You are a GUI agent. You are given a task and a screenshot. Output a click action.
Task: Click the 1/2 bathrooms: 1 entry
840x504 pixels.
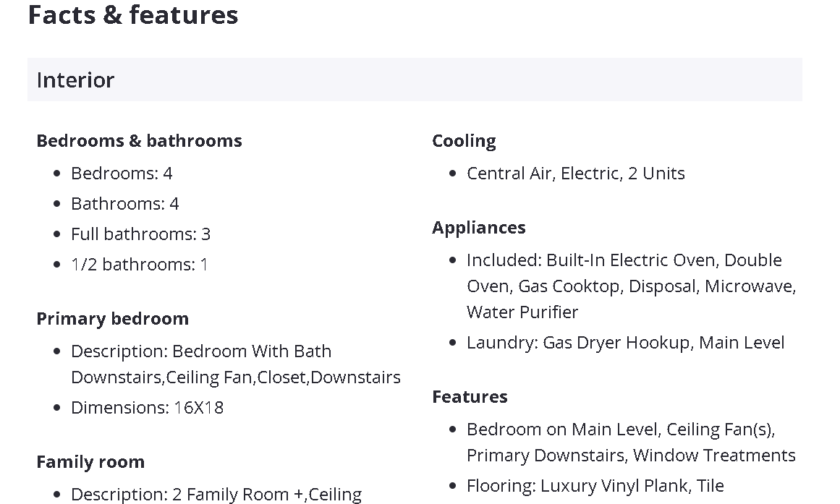point(139,265)
